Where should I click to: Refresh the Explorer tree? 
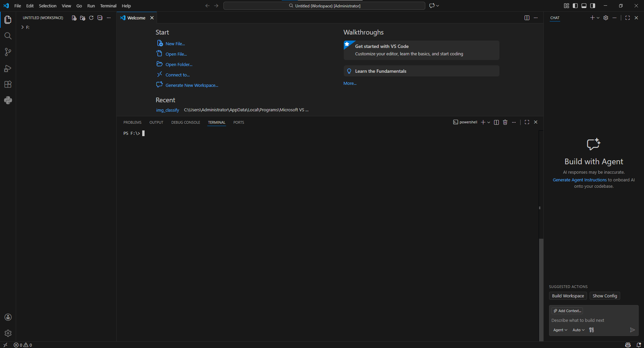pos(91,18)
